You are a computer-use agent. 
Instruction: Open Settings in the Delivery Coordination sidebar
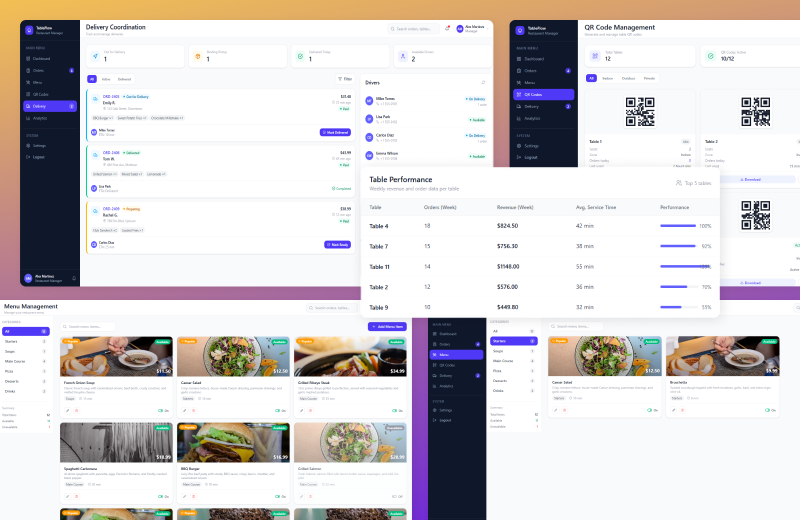coord(39,145)
